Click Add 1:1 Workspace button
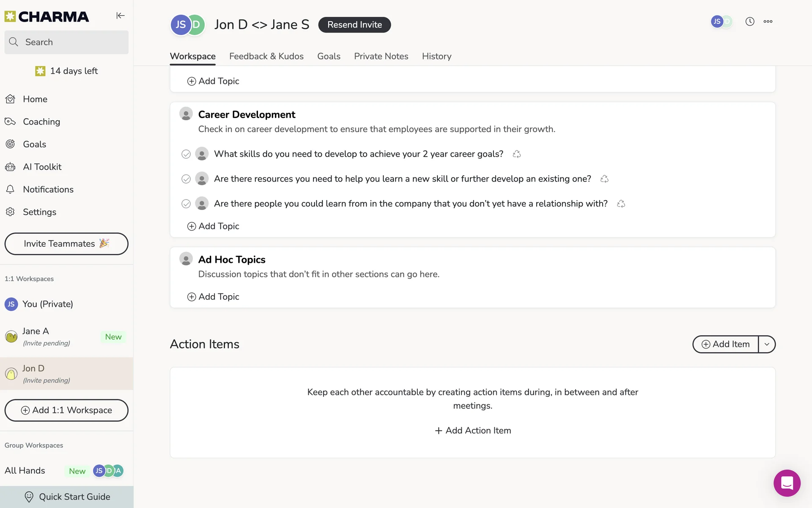Screen dimensions: 812x508 (x=66, y=410)
